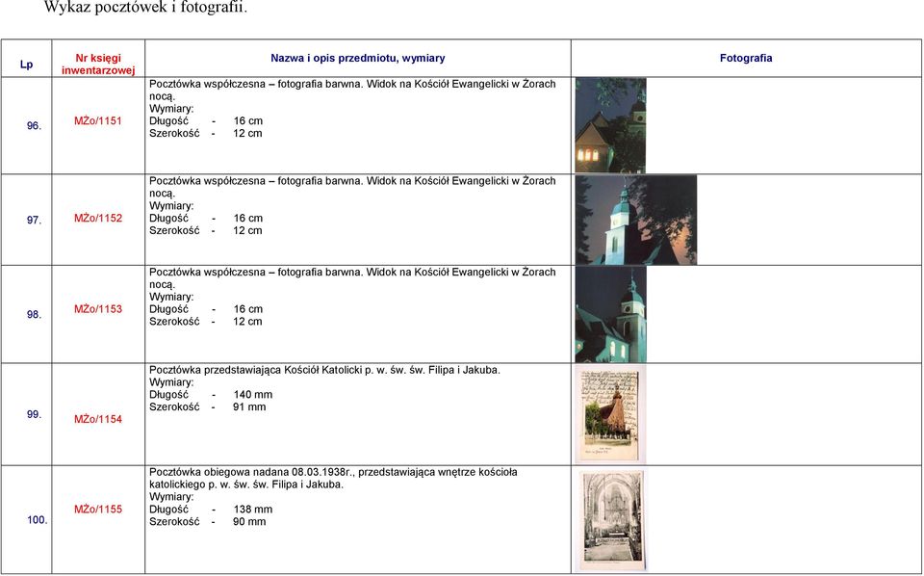Click the '12 cm' value in row 97

247,230
